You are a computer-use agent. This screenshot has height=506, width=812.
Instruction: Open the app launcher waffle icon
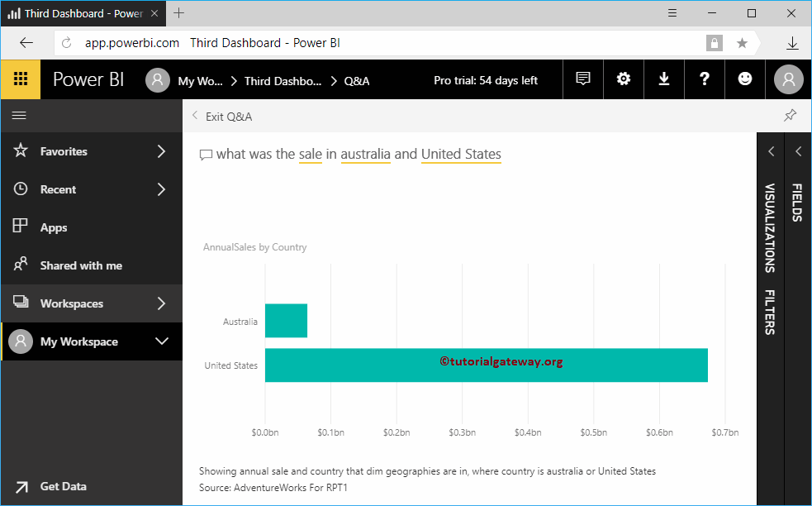pyautogui.click(x=21, y=79)
